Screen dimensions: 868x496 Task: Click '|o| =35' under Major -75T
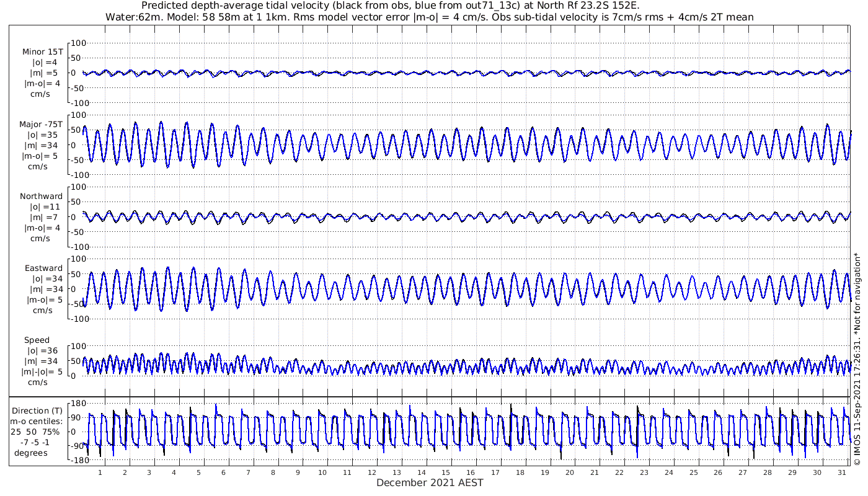click(43, 135)
